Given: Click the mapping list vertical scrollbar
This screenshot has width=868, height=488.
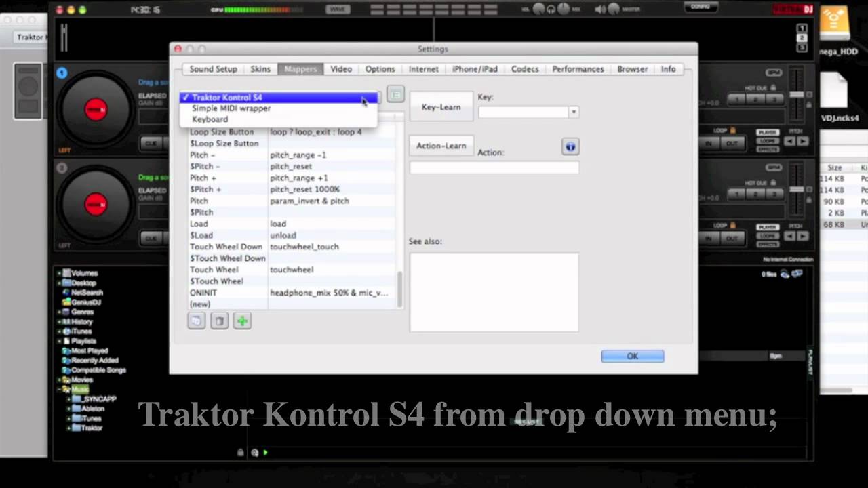Looking at the screenshot, I should (399, 289).
